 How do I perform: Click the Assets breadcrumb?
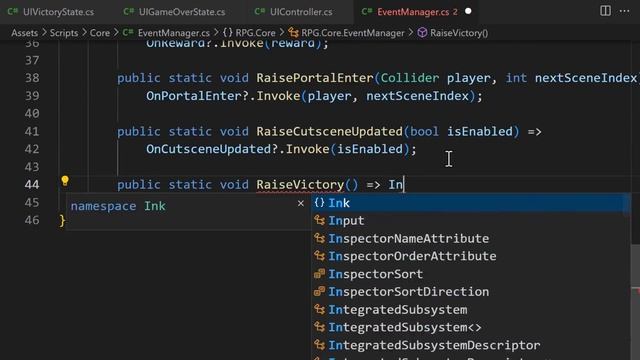pyautogui.click(x=24, y=33)
